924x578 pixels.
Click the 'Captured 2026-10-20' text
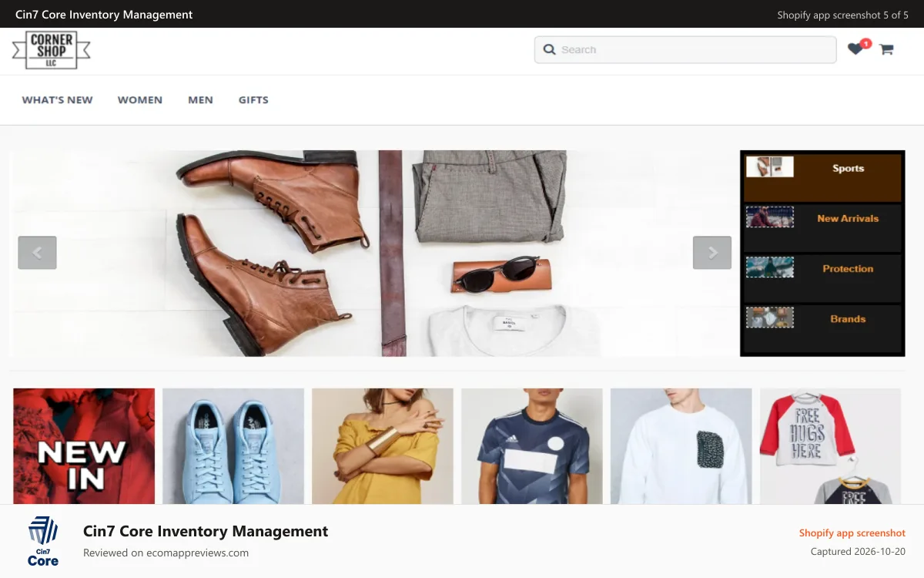(x=858, y=552)
